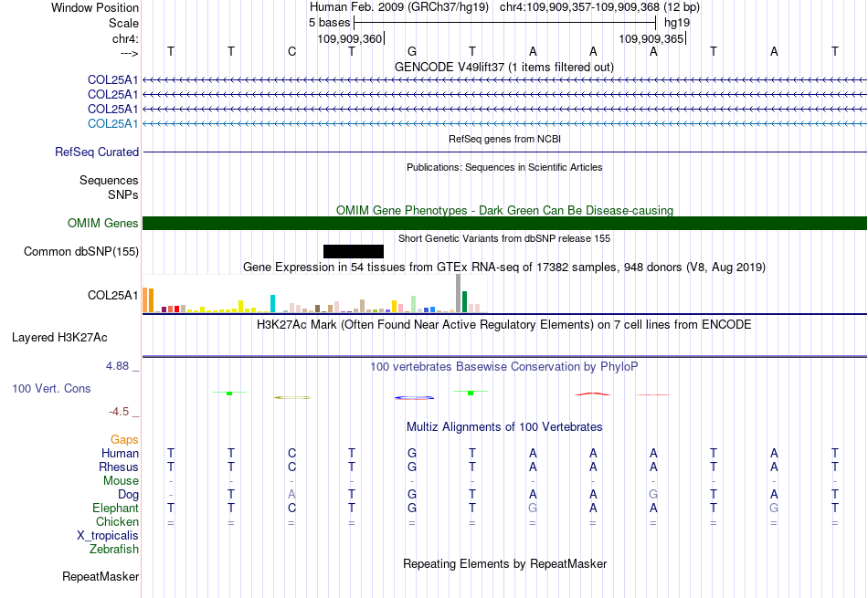Viewport: 868px width, 598px height.
Task: Open the 100 Vert. Cons track label
Action: [x=51, y=388]
